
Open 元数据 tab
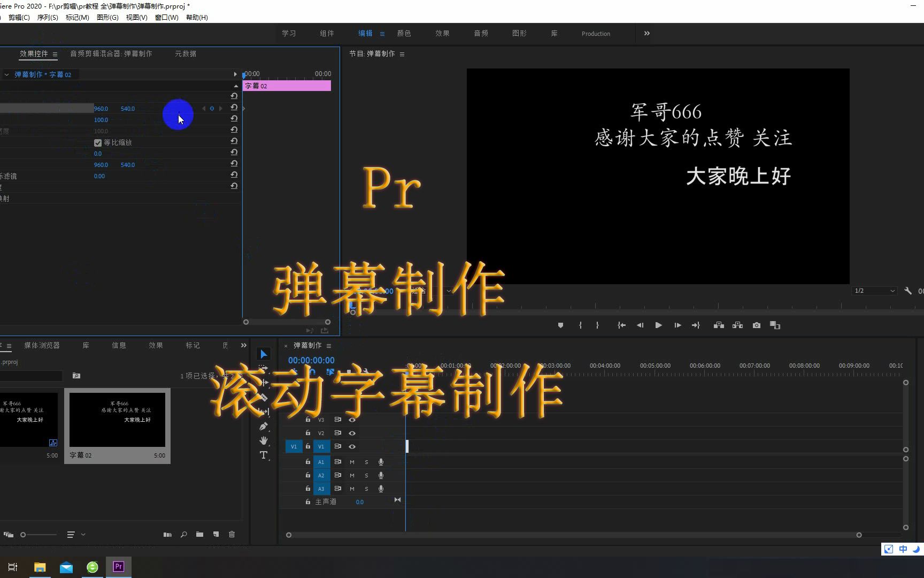click(186, 54)
